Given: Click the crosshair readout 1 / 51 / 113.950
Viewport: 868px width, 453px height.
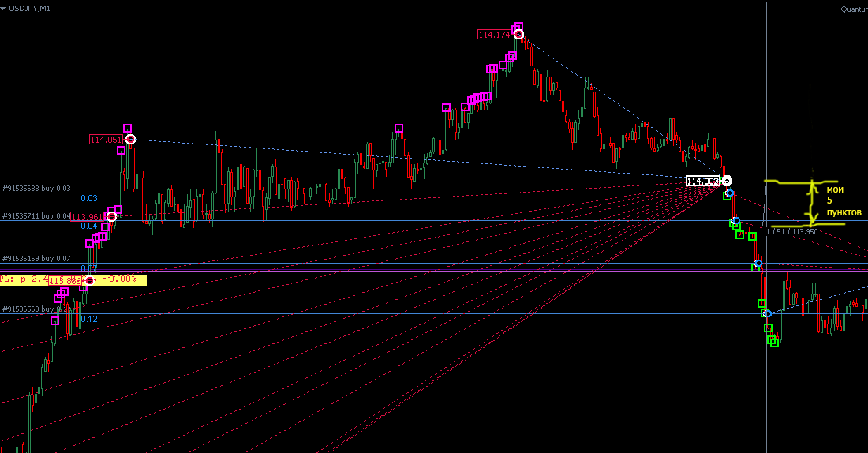Looking at the screenshot, I should point(791,231).
